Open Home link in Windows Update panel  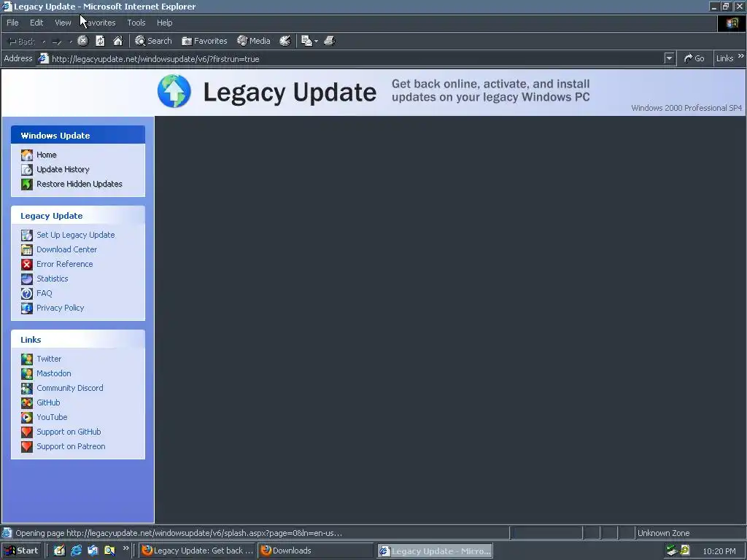click(46, 155)
